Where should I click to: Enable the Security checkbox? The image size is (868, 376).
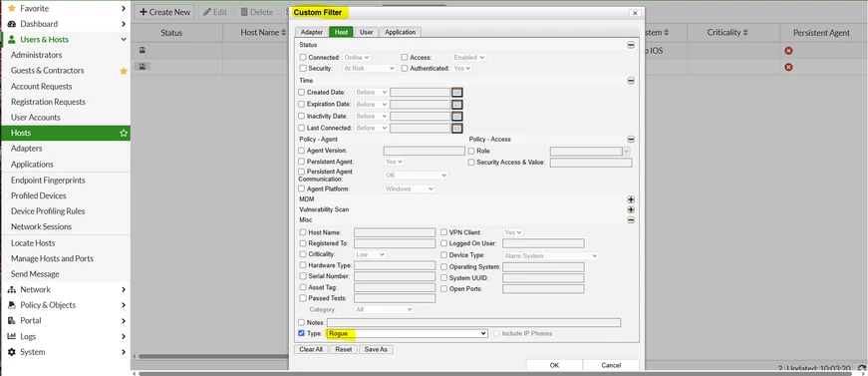pos(303,68)
